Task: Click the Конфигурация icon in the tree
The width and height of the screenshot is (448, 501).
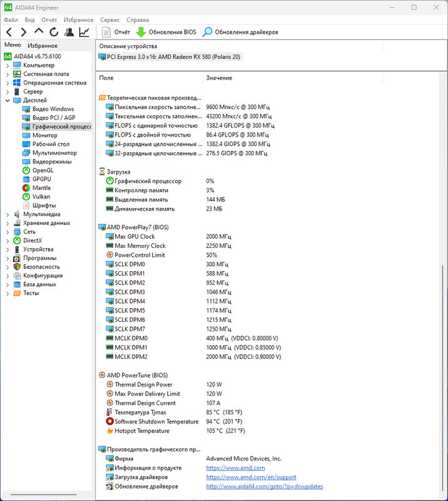Action: click(17, 276)
